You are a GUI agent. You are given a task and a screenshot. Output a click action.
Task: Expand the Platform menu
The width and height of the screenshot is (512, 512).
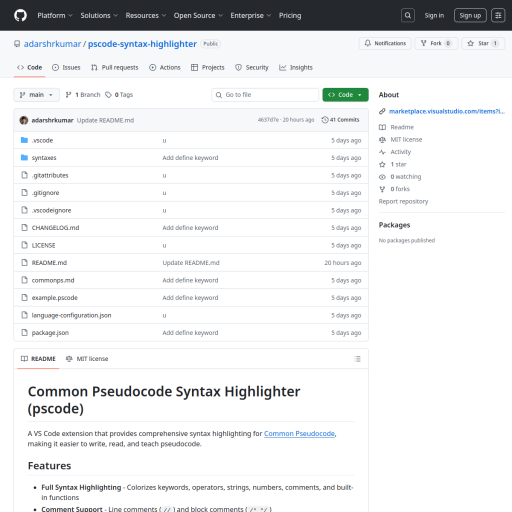[x=55, y=16]
